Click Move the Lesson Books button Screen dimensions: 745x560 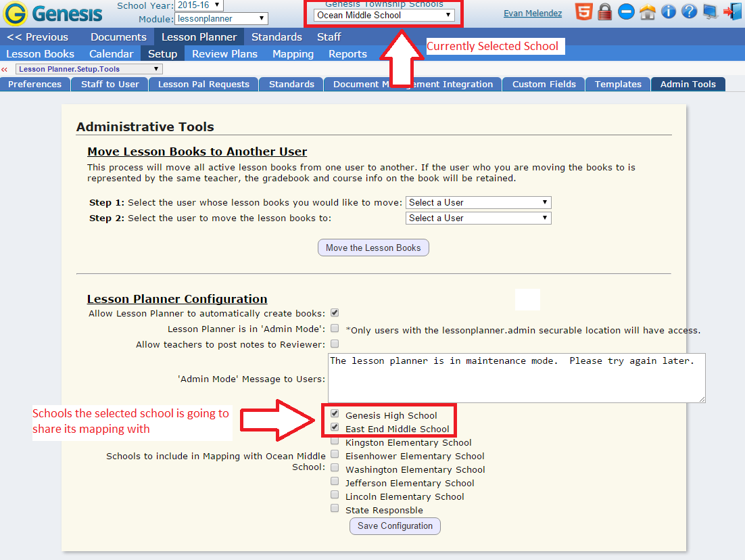pyautogui.click(x=373, y=248)
